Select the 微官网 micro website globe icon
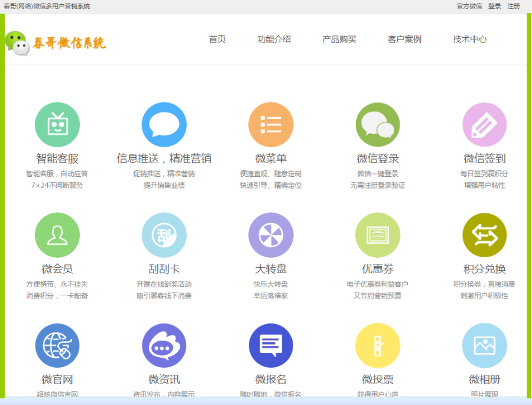This screenshot has width=532, height=405. tap(57, 346)
